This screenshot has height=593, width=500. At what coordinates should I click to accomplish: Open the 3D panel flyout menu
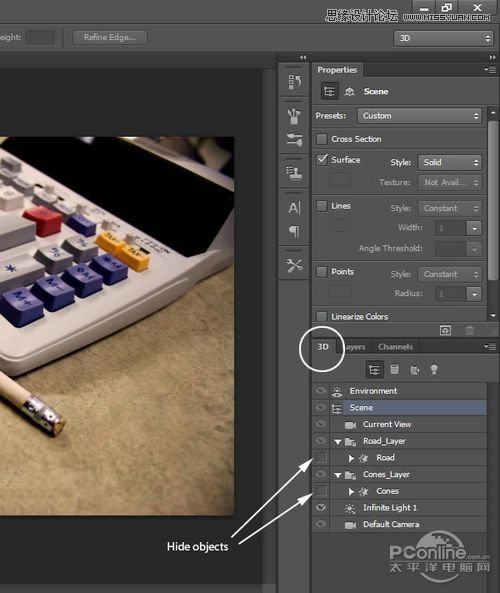pyautogui.click(x=490, y=347)
